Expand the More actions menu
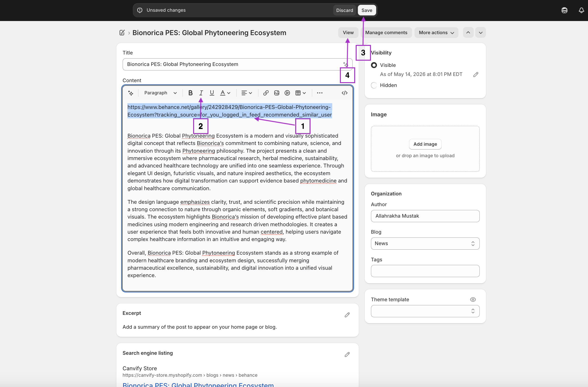 [x=436, y=32]
